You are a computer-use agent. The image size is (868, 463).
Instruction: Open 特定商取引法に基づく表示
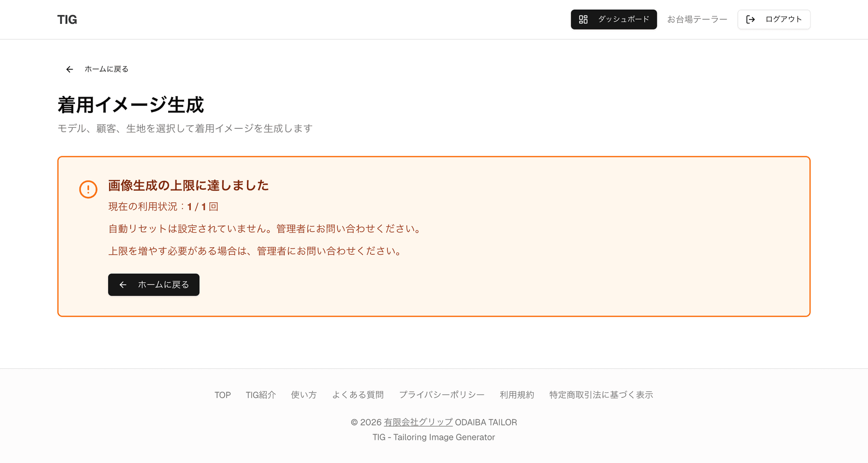pos(601,394)
